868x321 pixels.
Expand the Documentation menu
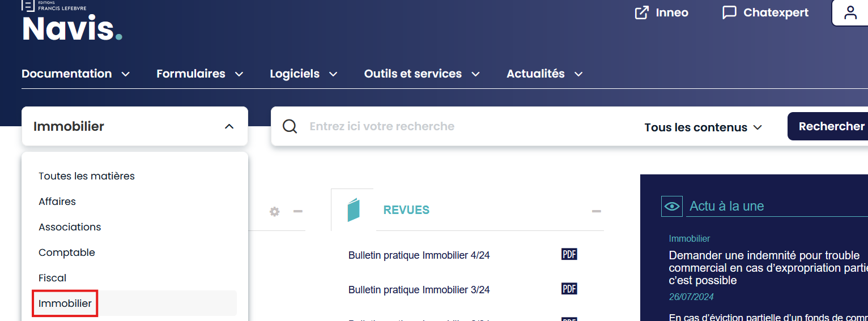pyautogui.click(x=76, y=74)
